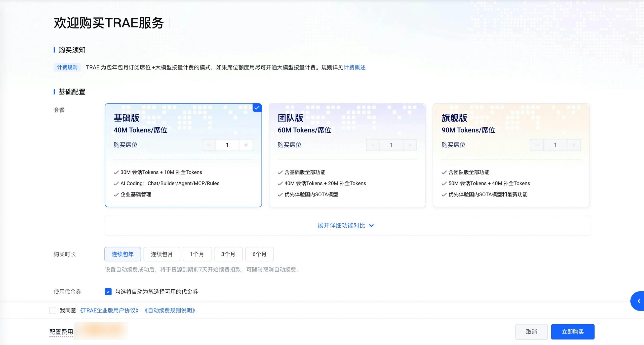
Task: Select the 团队版 plan title
Action: coord(291,118)
